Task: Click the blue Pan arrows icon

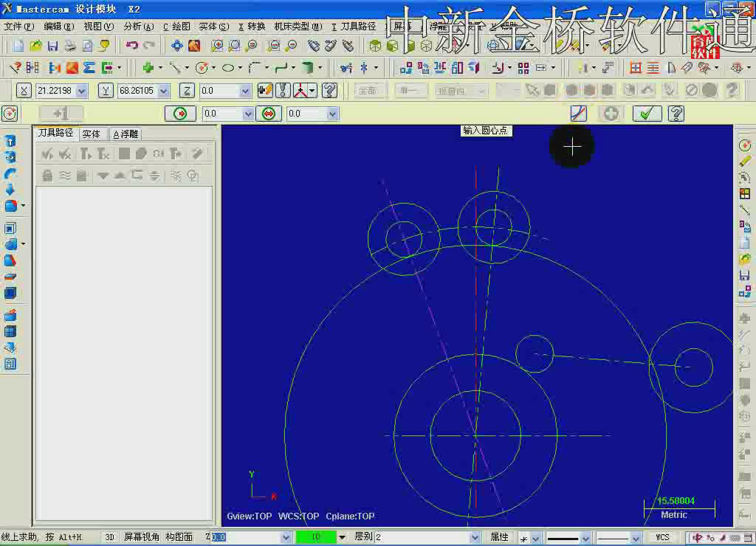Action: (177, 46)
